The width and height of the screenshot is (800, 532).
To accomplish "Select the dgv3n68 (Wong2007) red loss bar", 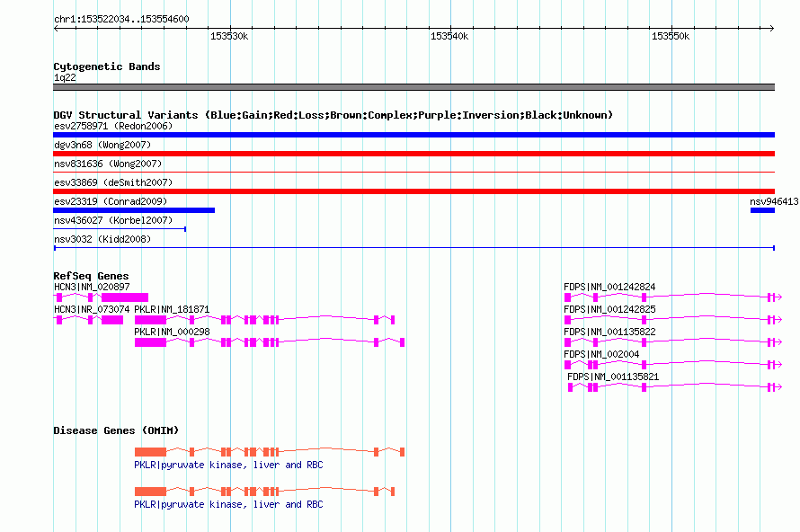I will (x=413, y=154).
